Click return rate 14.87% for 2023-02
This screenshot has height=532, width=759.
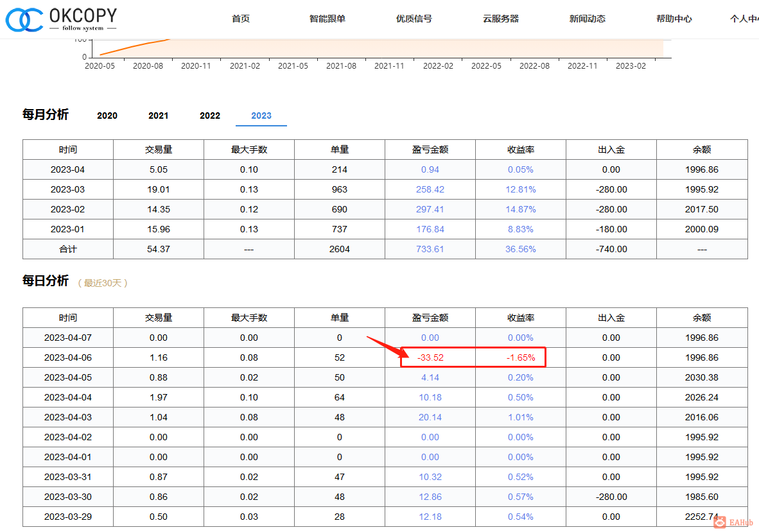coord(520,209)
